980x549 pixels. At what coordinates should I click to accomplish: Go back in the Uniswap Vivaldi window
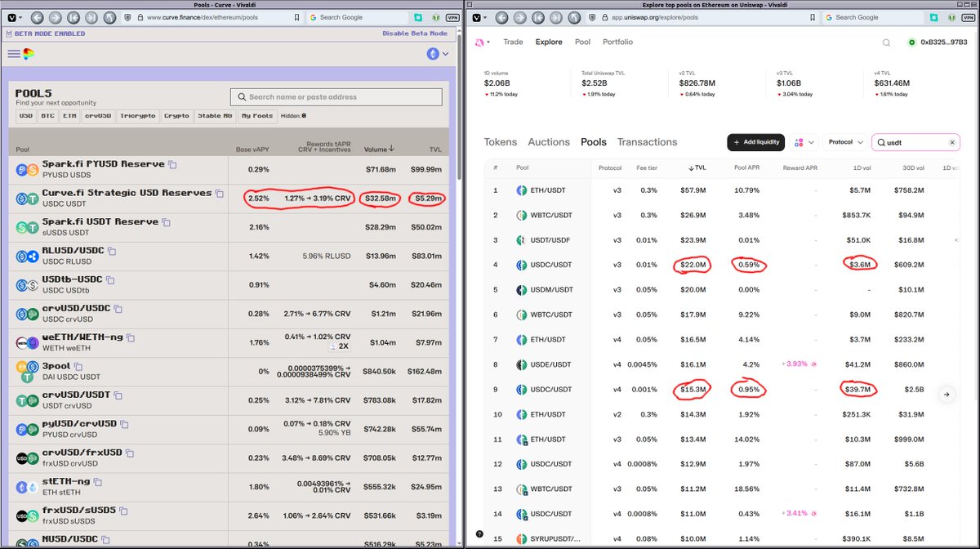pos(500,17)
